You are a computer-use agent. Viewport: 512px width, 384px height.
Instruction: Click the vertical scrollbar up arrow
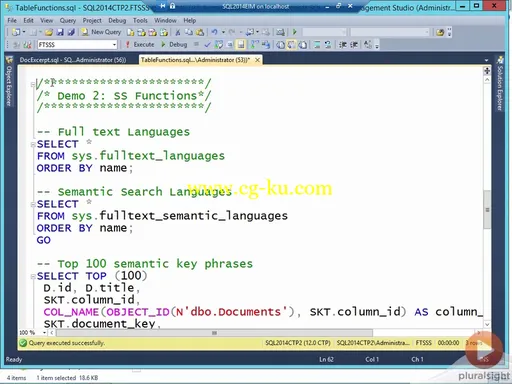click(487, 80)
